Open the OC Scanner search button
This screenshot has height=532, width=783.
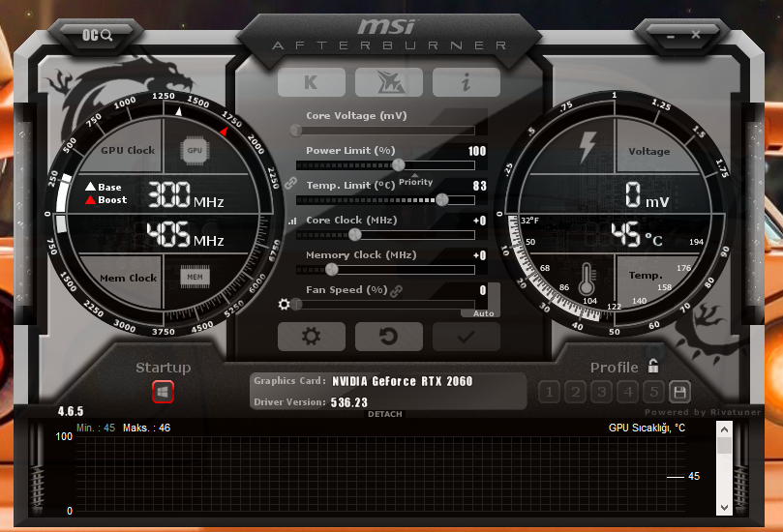pyautogui.click(x=97, y=35)
